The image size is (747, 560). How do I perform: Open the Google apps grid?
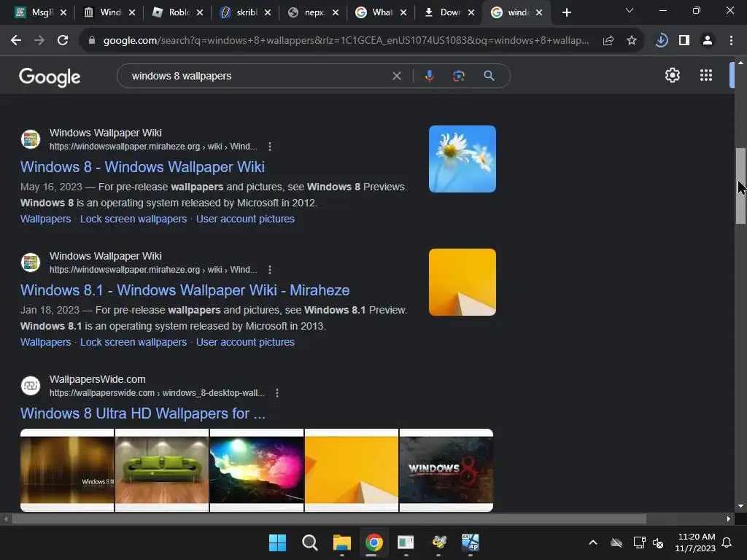(x=706, y=75)
